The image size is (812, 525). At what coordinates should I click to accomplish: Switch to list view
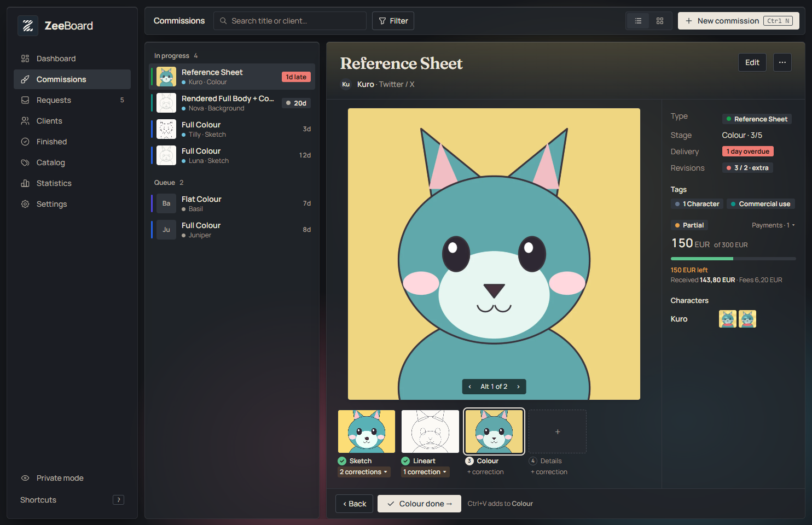[638, 21]
